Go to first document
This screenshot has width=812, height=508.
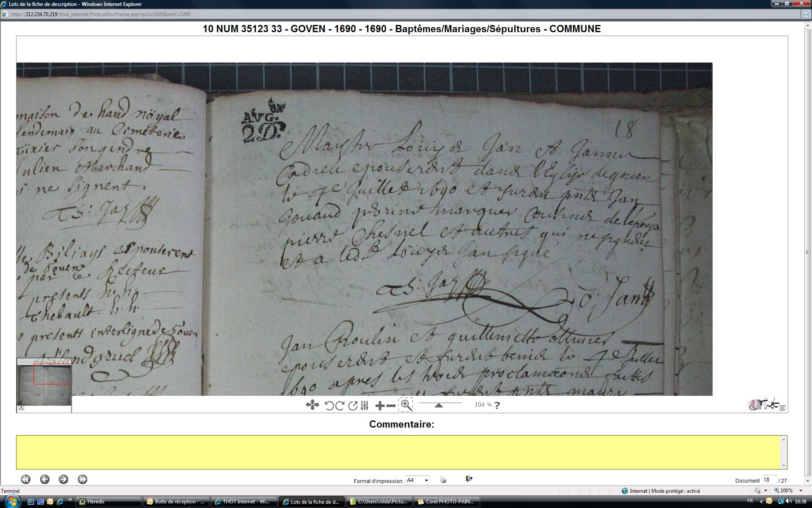[26, 479]
